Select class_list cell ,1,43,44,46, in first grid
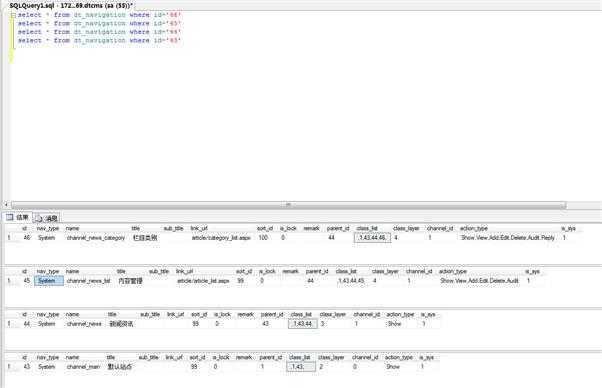 [372, 238]
